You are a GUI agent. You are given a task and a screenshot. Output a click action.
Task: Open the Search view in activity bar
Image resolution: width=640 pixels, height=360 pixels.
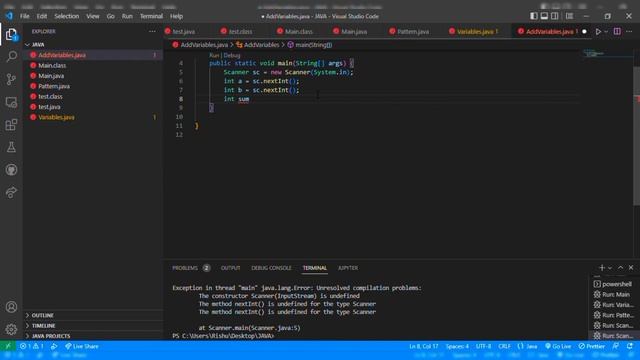point(11,56)
